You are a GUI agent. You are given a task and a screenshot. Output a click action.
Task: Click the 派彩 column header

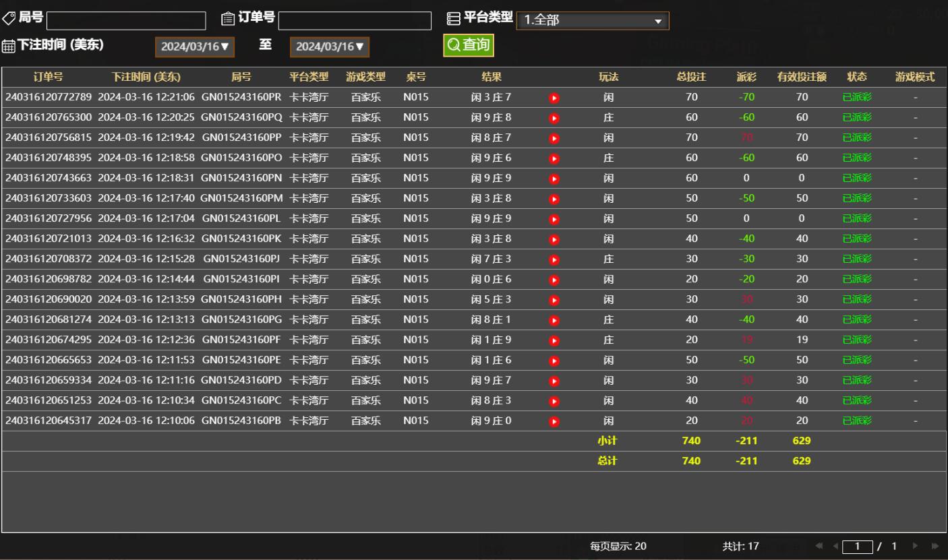click(x=746, y=77)
